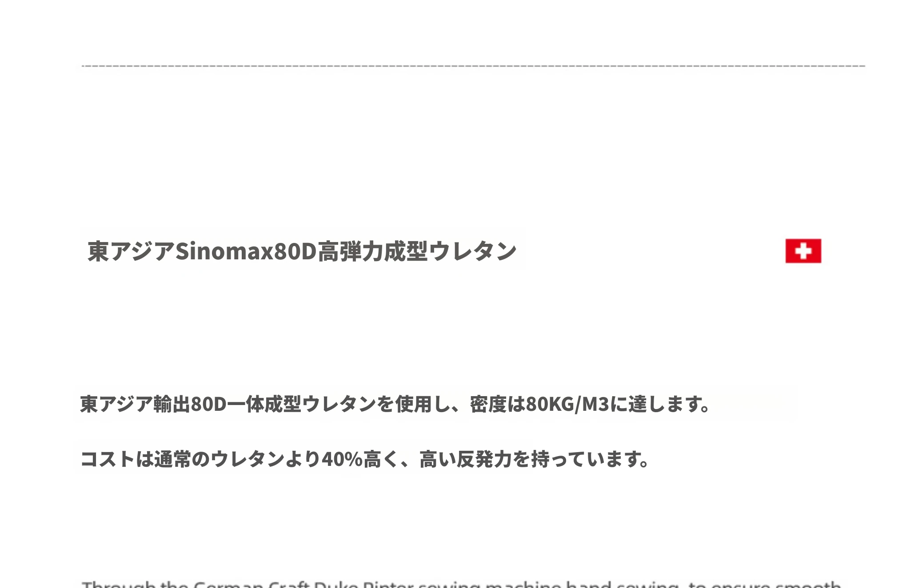Click the dashed horizontal separator line

click(473, 66)
